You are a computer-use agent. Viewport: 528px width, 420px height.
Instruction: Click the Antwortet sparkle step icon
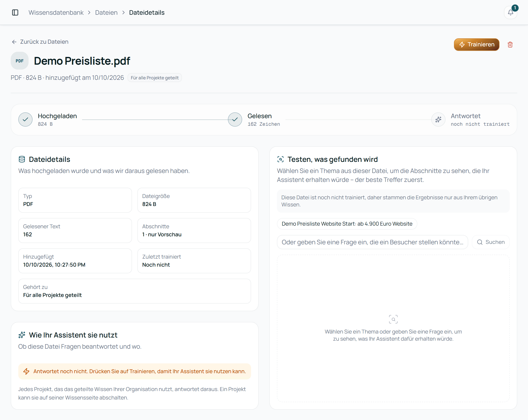(438, 119)
